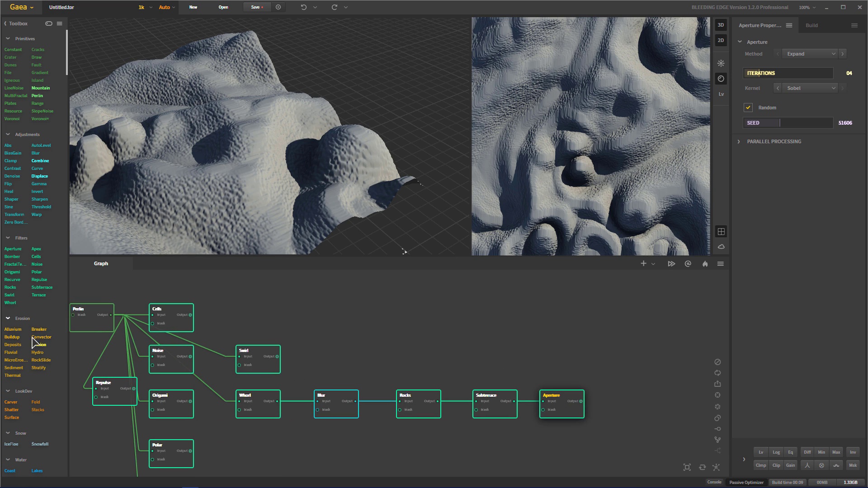Click the redo arrow in top bar
Screen dimensions: 868x488
click(x=335, y=7)
